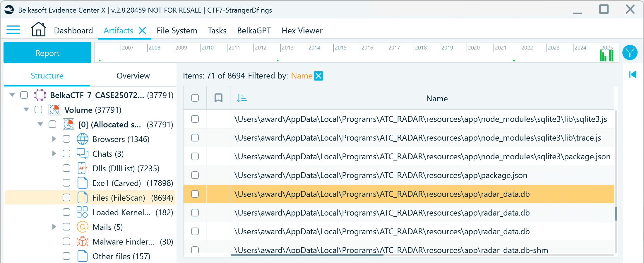Screen dimensions: 644x263
Task: Click the orange Name filter link
Action: tap(302, 76)
